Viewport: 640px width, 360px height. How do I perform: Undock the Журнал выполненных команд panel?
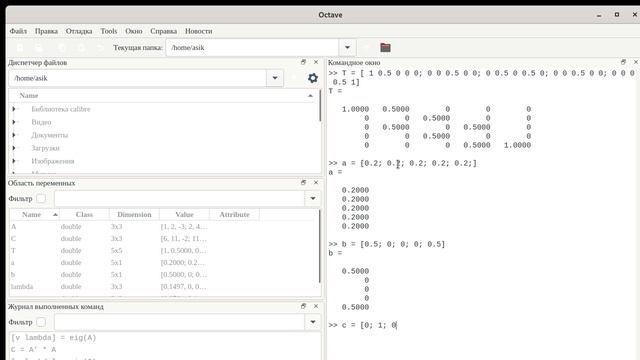303,306
